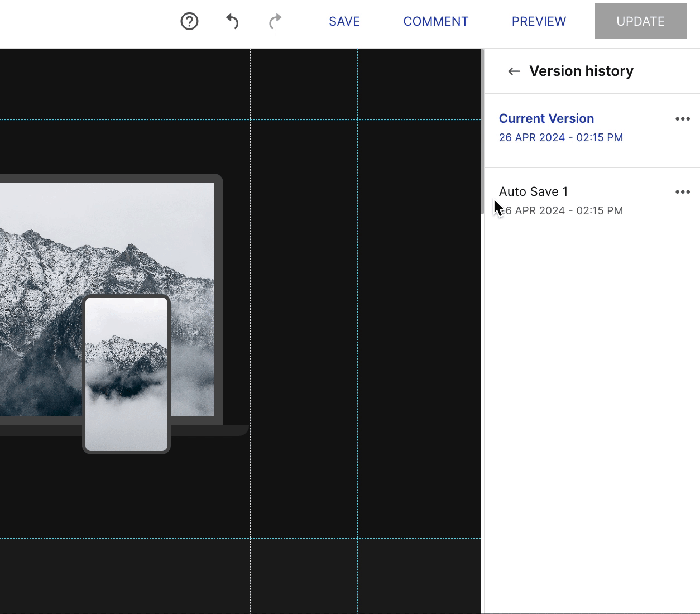
Task: Click the help question mark icon
Action: tap(189, 21)
